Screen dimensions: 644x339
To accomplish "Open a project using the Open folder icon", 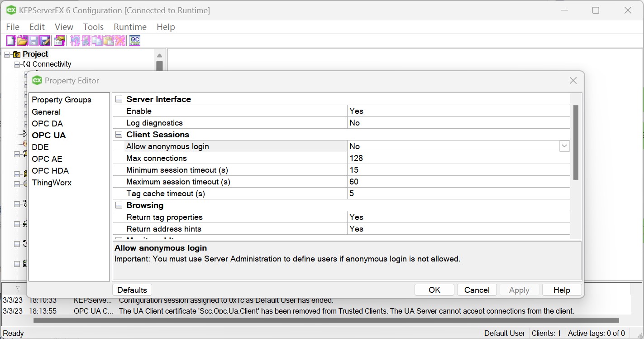I will click(x=22, y=40).
